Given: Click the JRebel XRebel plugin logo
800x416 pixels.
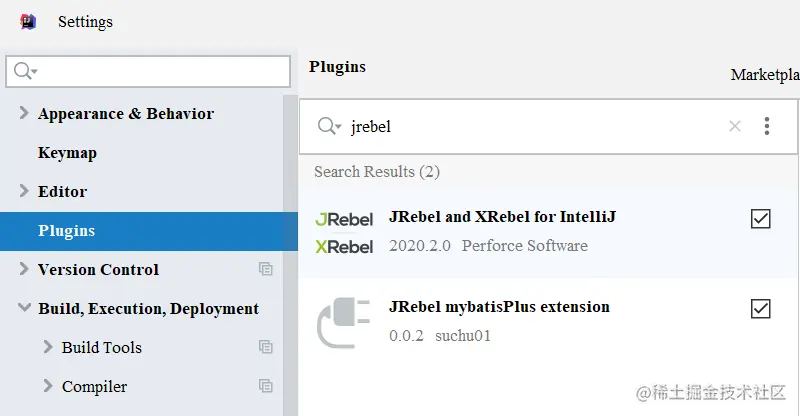Looking at the screenshot, I should [x=344, y=232].
